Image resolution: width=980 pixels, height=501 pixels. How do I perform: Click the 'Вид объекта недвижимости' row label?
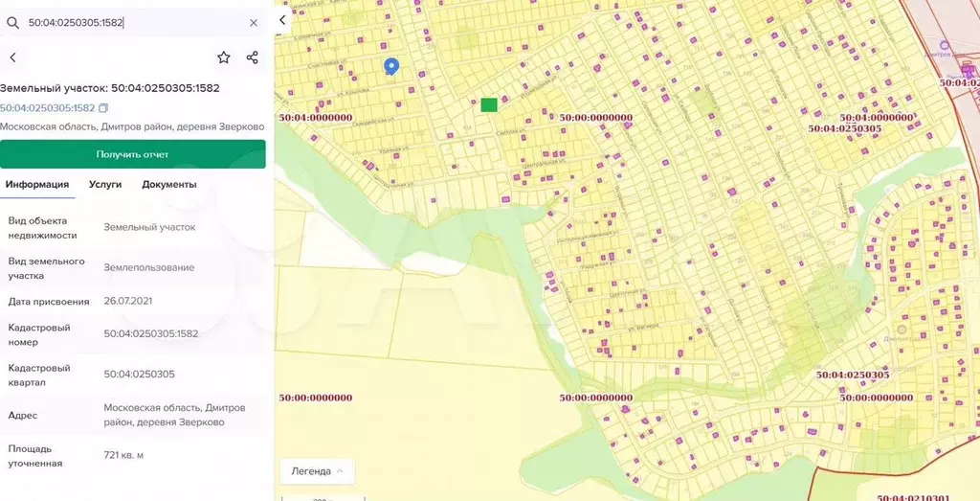[42, 228]
